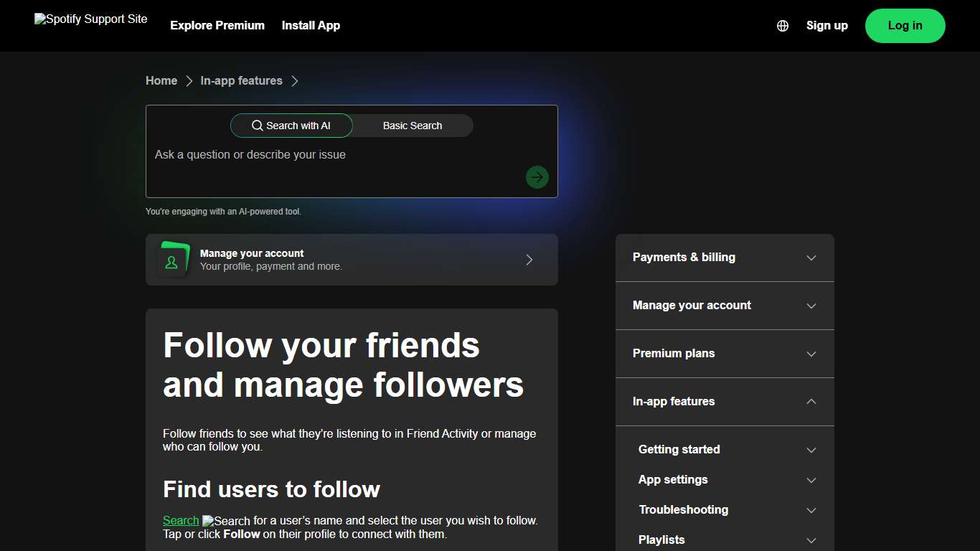The width and height of the screenshot is (980, 551).
Task: Open the Explore Premium menu item
Action: pos(217,25)
